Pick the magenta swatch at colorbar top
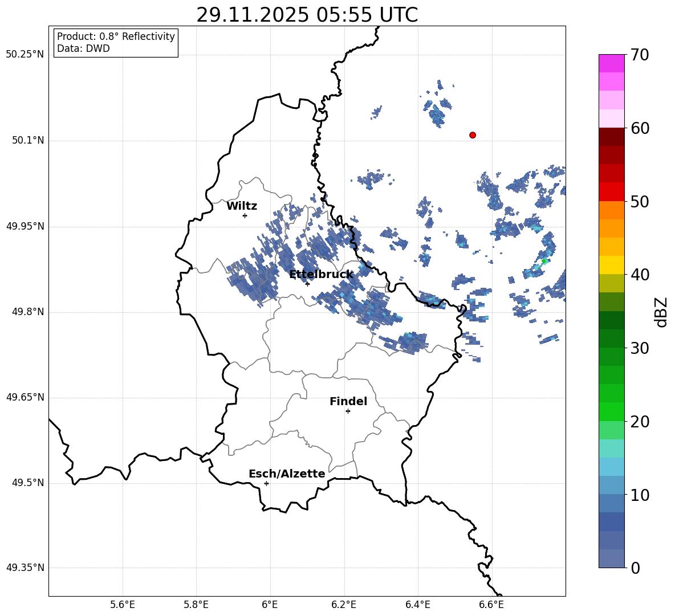This screenshot has height=616, width=675. [x=611, y=63]
